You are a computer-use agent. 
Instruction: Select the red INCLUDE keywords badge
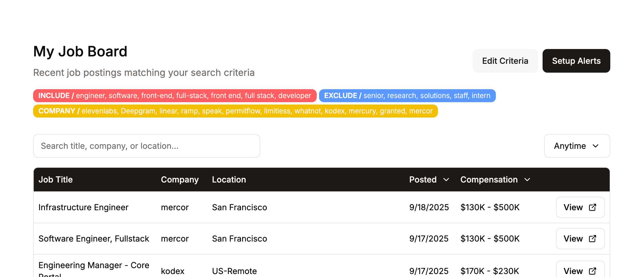point(174,95)
